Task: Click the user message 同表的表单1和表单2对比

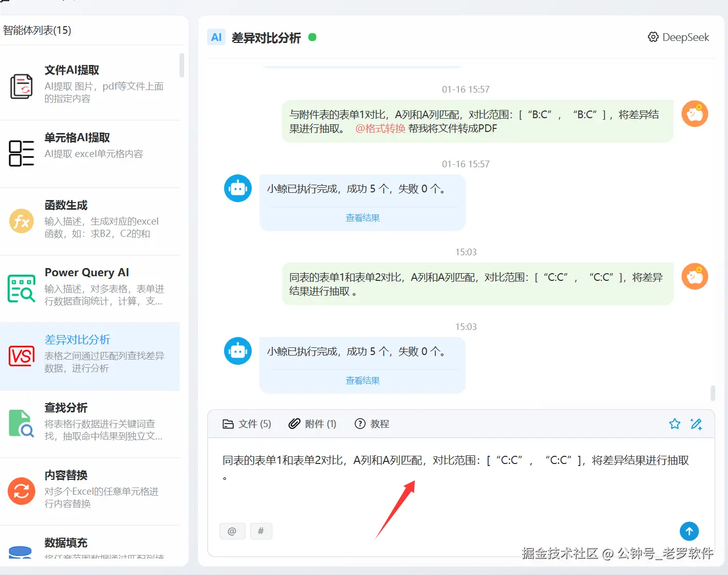Action: pos(477,284)
